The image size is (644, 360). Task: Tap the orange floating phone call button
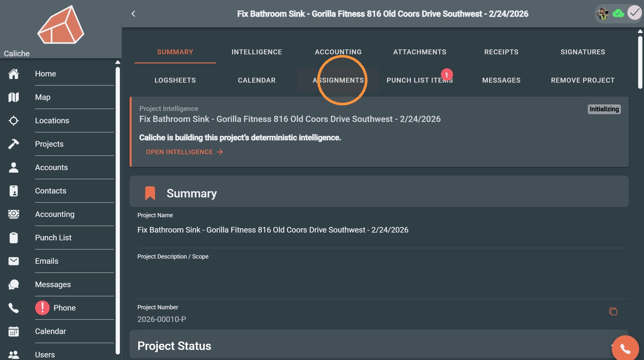625,349
